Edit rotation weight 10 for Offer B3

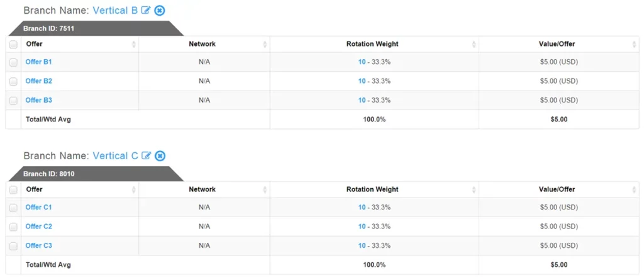click(362, 100)
